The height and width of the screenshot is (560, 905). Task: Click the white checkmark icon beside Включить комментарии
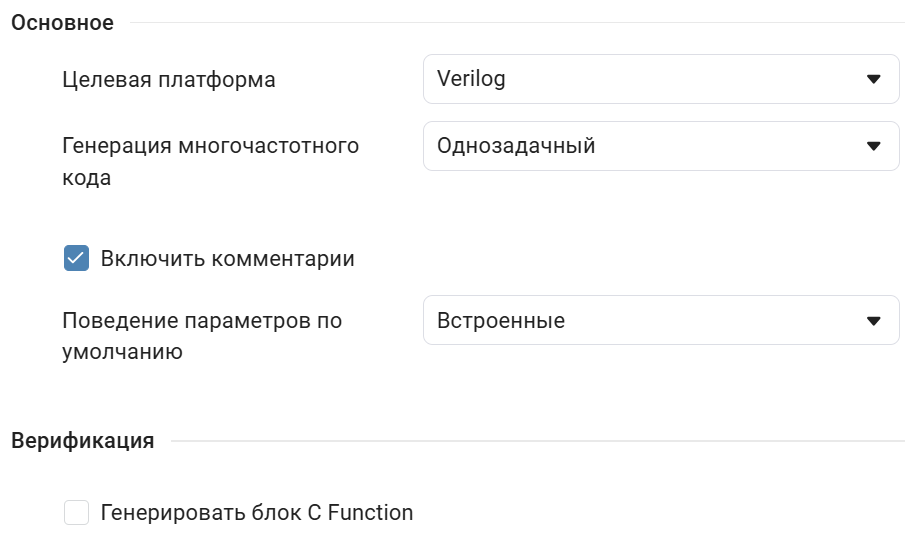[x=76, y=259]
